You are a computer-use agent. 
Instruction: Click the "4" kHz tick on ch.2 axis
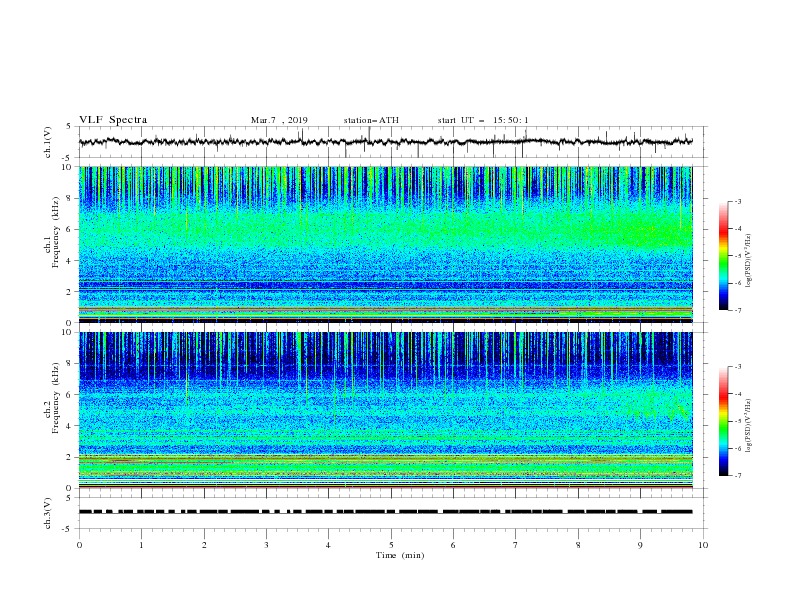point(70,426)
